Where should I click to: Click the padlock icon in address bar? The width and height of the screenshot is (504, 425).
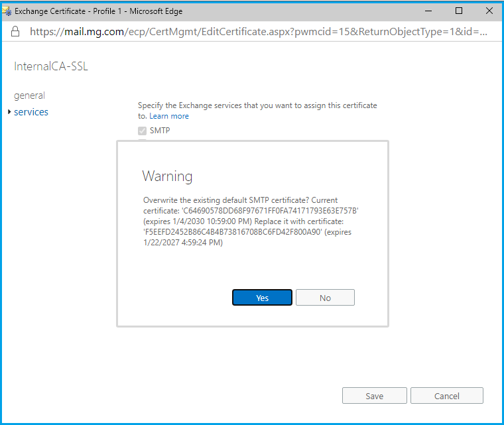click(16, 31)
